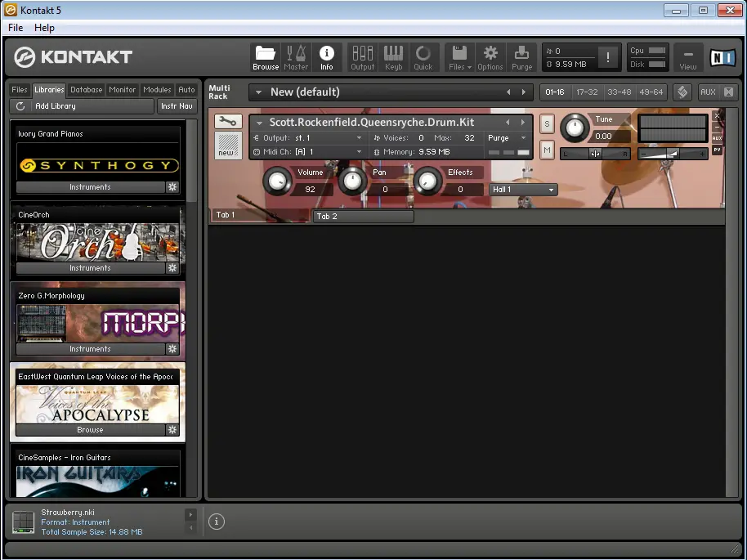Open Zero G Morphology Instruments
Image resolution: width=747 pixels, height=560 pixels.
pos(90,349)
